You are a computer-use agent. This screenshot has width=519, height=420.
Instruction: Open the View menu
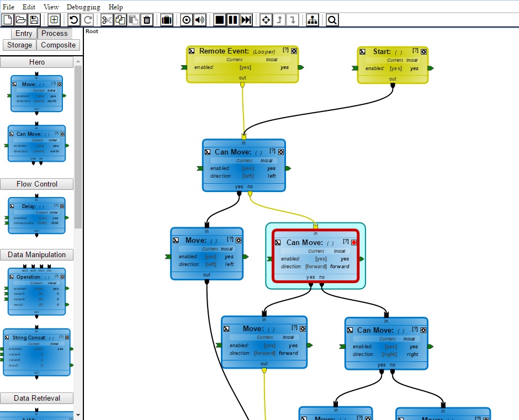point(51,7)
